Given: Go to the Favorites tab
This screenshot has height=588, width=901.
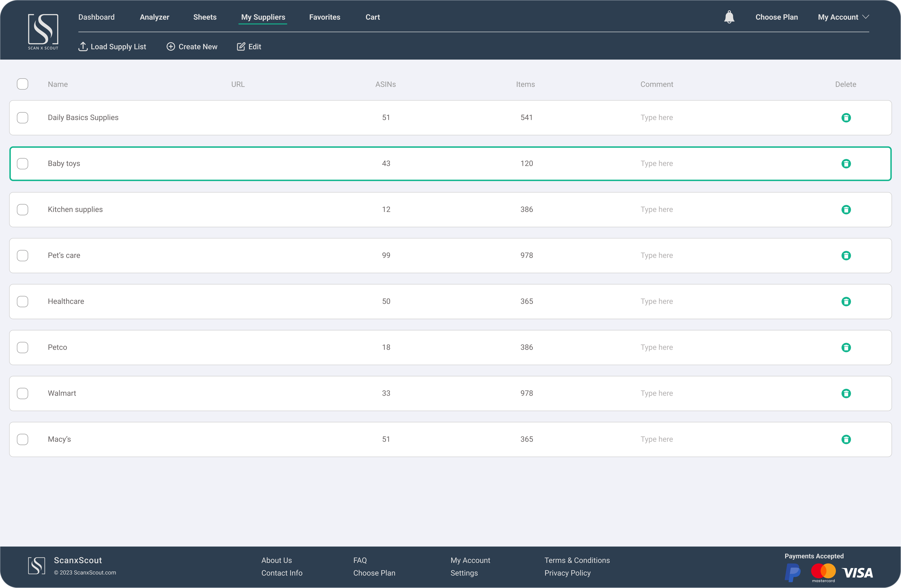Looking at the screenshot, I should 324,17.
